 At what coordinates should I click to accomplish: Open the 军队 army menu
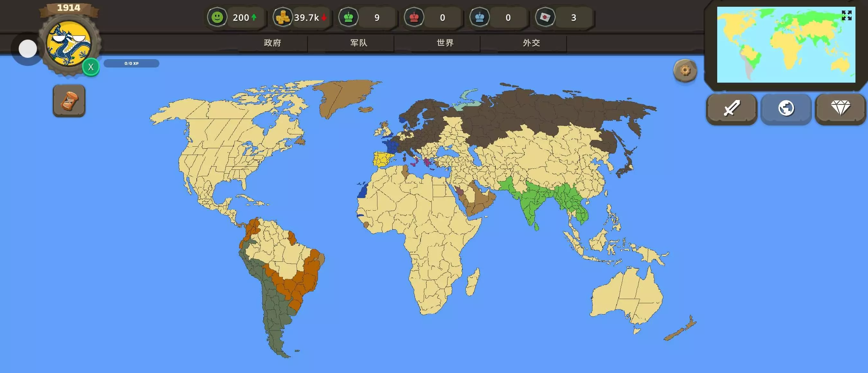pyautogui.click(x=358, y=43)
